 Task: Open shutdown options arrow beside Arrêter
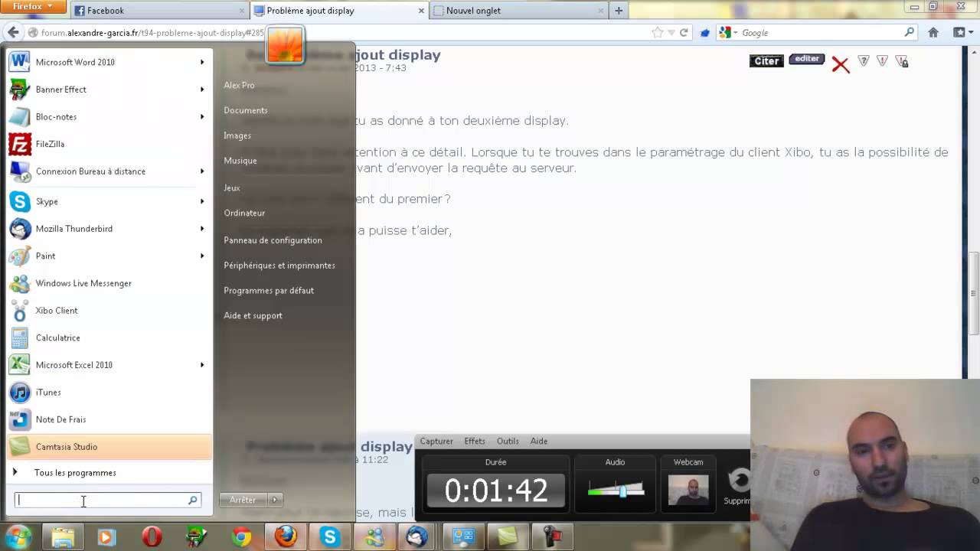pos(275,500)
